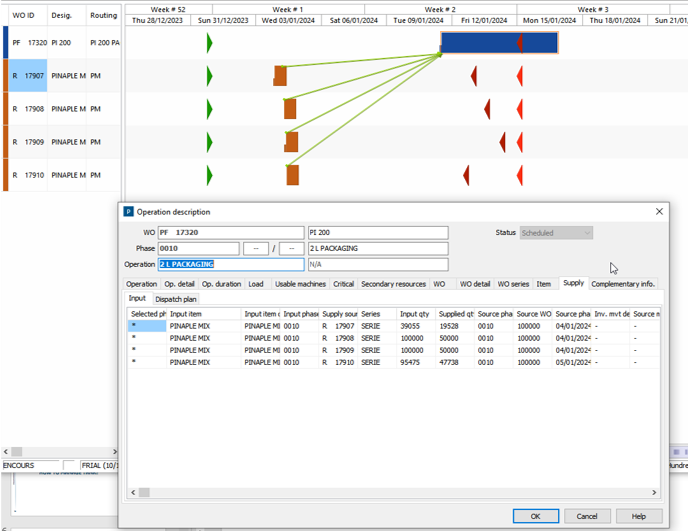Switch to the Op. duration tab

click(221, 284)
